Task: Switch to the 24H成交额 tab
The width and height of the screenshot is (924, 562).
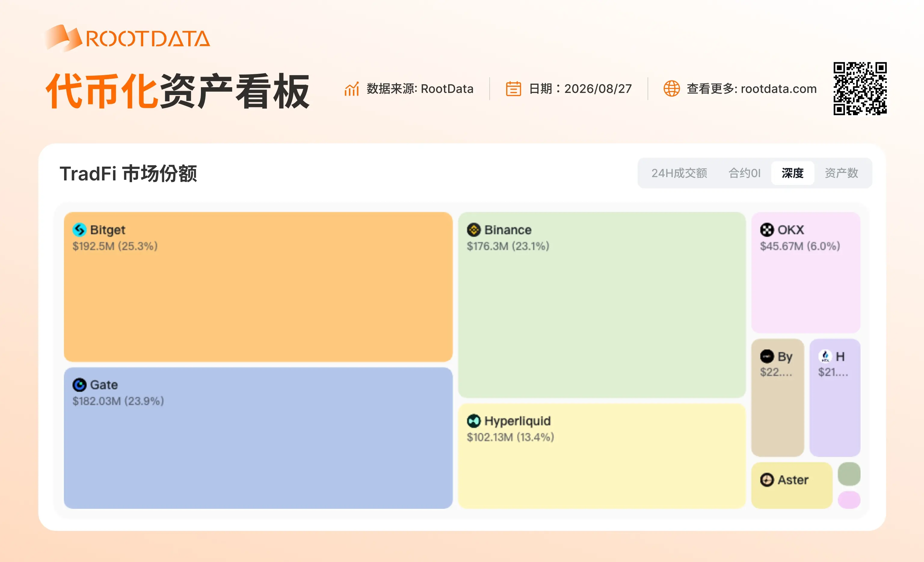Action: [x=679, y=173]
